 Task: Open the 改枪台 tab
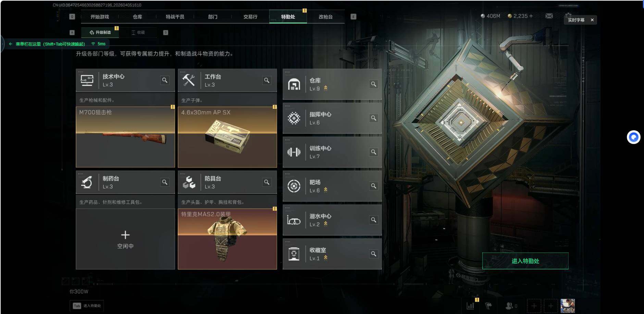pos(325,17)
